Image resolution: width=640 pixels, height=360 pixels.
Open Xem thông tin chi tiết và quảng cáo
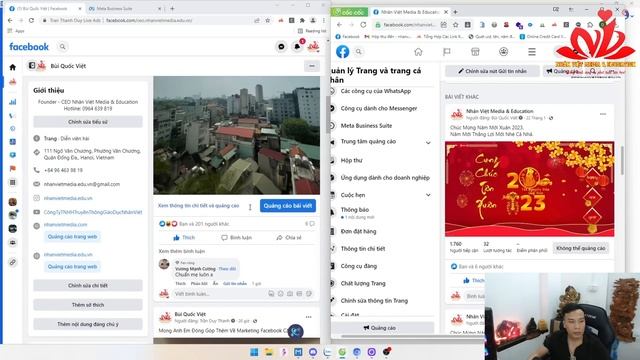(199, 206)
